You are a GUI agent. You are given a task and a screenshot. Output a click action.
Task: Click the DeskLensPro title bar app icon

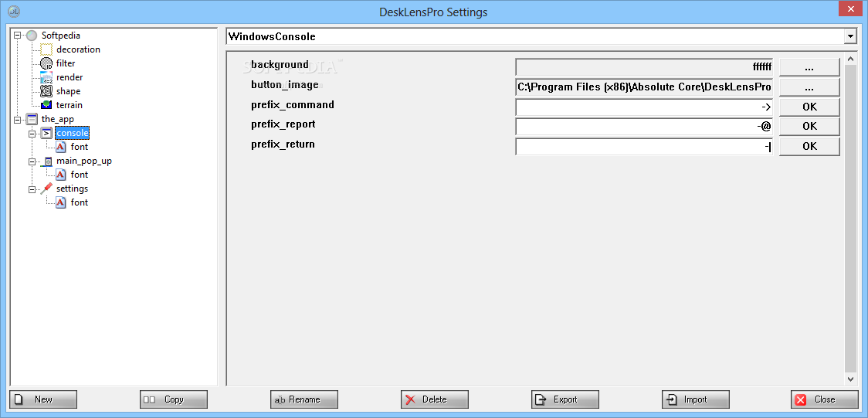point(15,11)
